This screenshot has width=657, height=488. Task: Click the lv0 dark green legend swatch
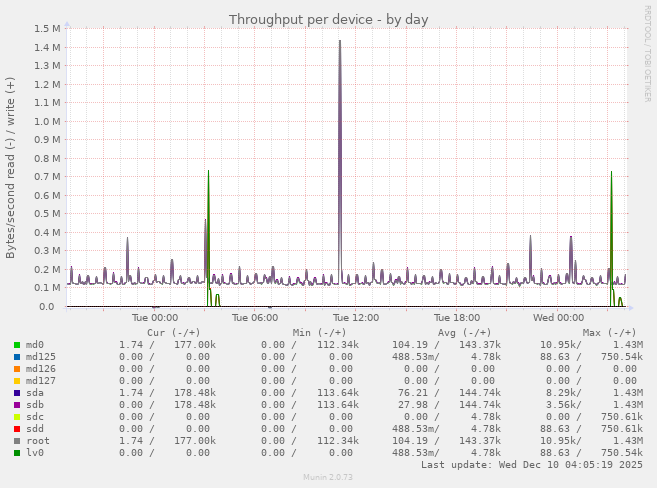[x=17, y=453]
